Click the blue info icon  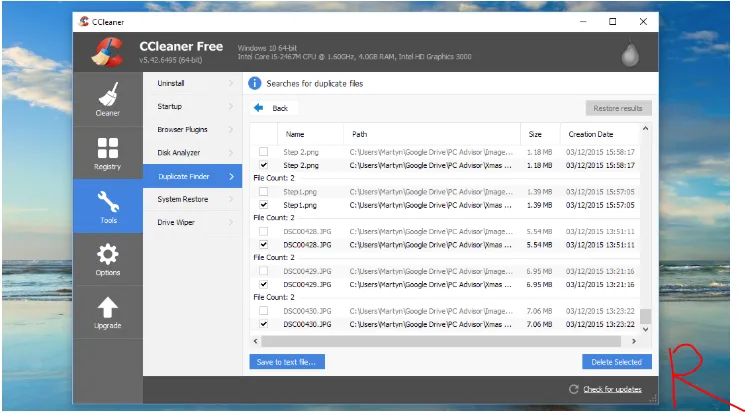point(255,84)
